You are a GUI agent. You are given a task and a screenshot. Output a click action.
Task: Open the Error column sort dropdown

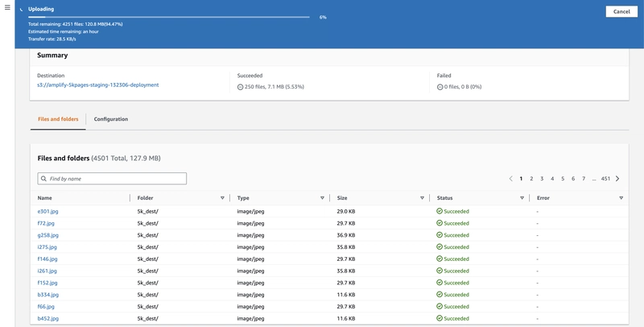621,198
